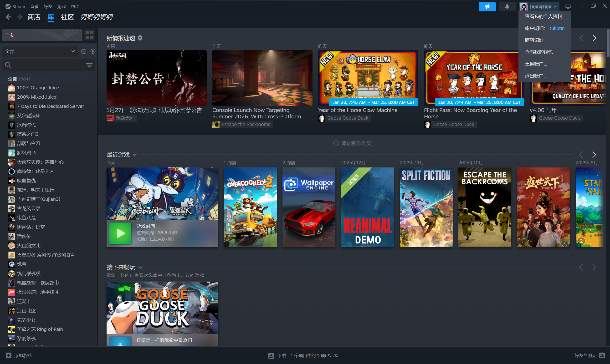The image size is (610, 364).
Task: Click the tuliptin account details link
Action: (x=557, y=28)
